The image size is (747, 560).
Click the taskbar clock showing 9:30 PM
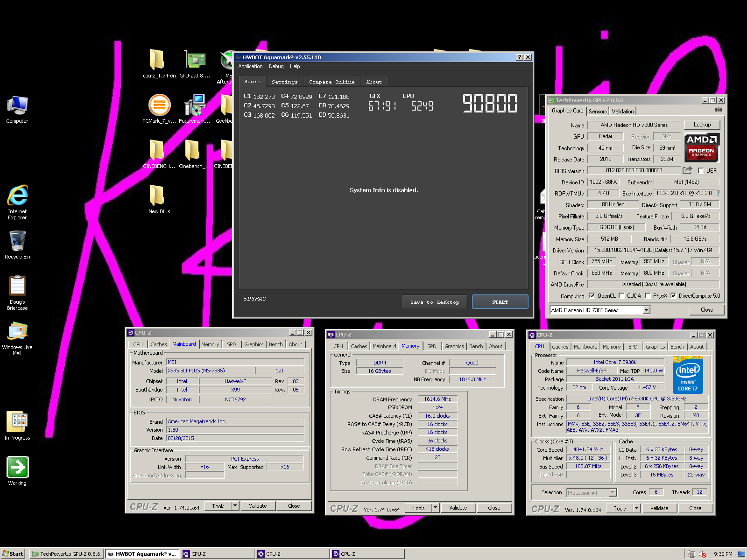point(723,554)
